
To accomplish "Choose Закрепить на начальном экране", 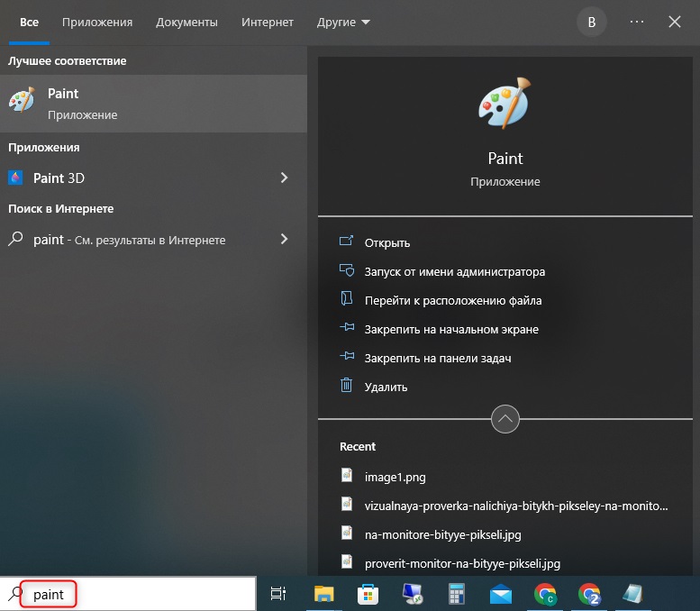I will [x=451, y=329].
